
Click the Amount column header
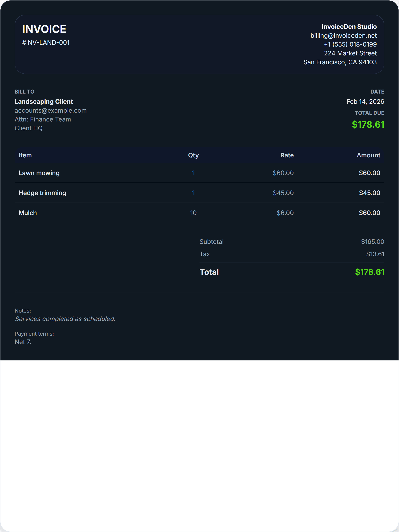368,155
